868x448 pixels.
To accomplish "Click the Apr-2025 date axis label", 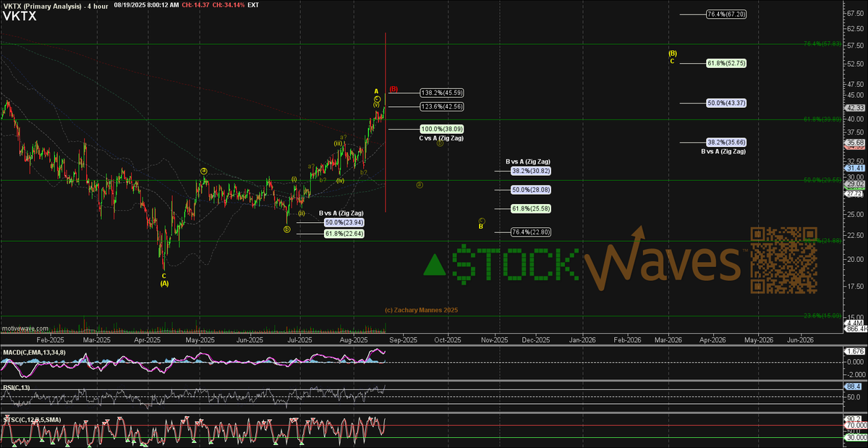I will point(148,339).
